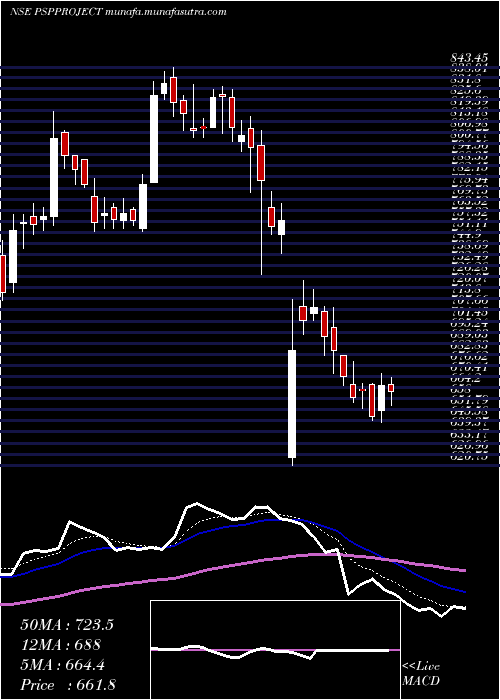Image resolution: width=500 pixels, height=700 pixels.
Task: Select the 12MA : 688 readout
Action: tap(61, 645)
